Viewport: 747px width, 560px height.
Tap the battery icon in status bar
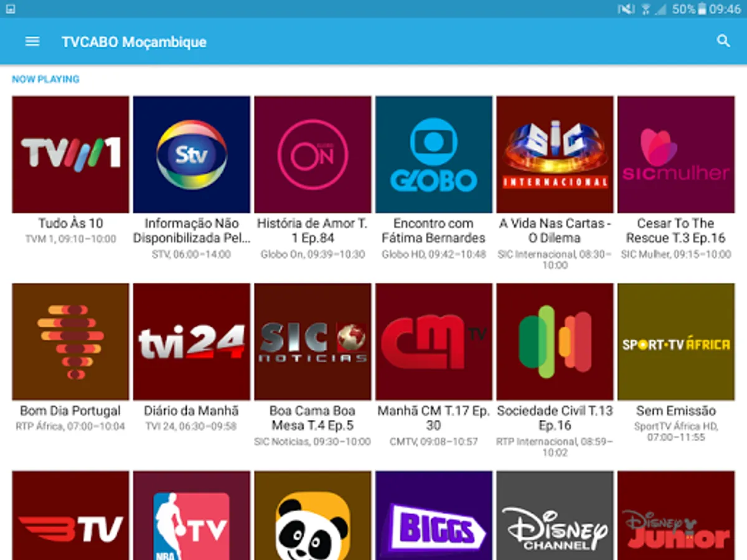point(702,9)
